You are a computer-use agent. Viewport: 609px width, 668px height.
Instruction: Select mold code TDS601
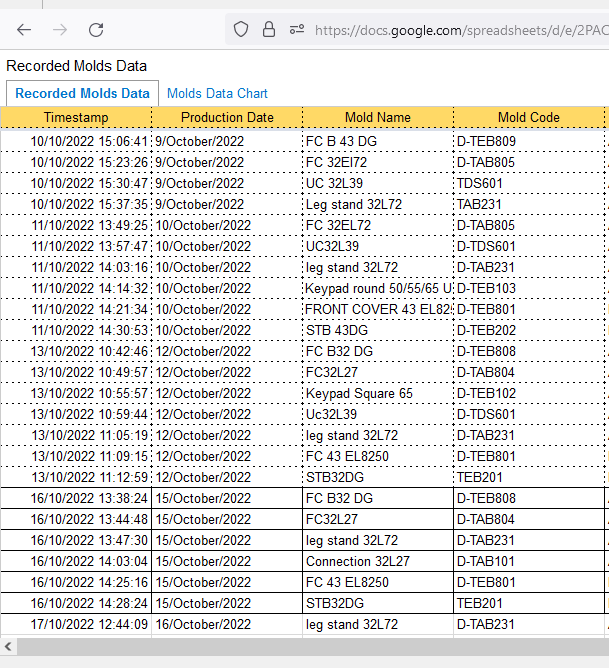point(529,183)
